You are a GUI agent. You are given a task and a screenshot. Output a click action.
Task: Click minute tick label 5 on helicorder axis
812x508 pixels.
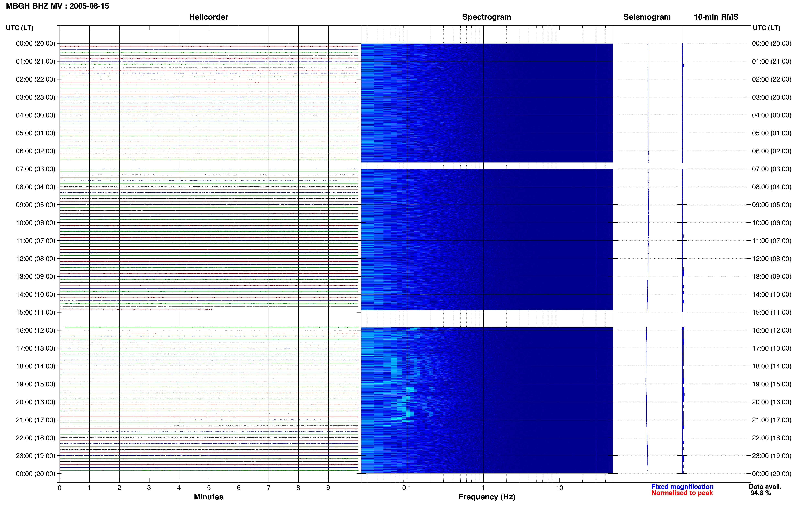pyautogui.click(x=209, y=487)
